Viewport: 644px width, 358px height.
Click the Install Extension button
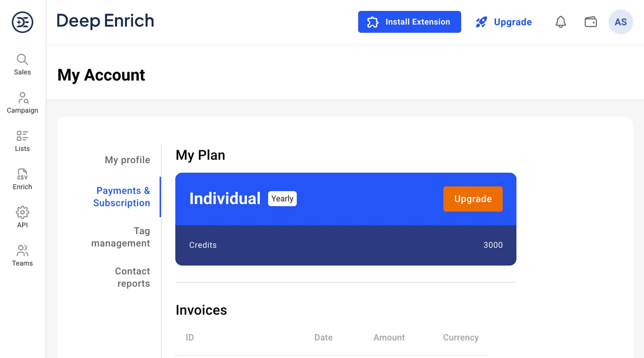click(409, 22)
